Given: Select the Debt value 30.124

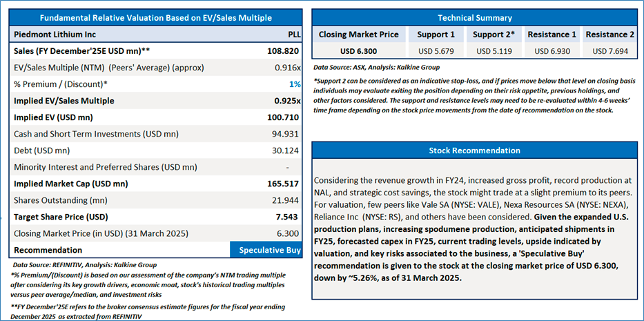Looking at the screenshot, I should [286, 150].
